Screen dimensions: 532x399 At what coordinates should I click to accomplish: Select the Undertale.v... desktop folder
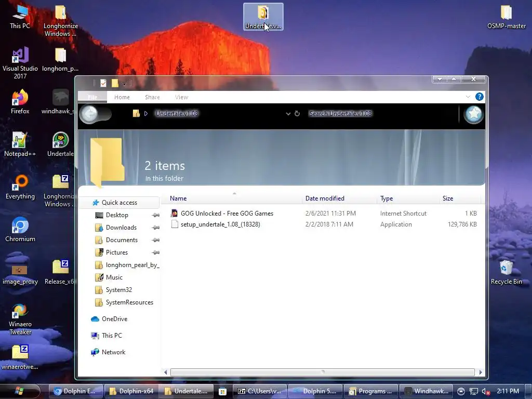(263, 17)
